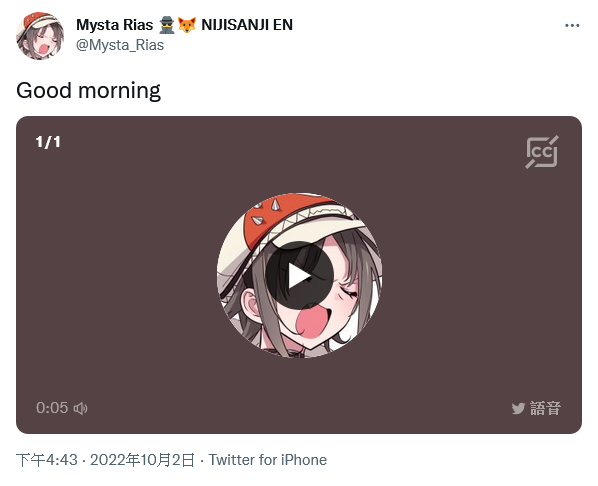Mute audio with the speaker icon
The height and width of the screenshot is (486, 598).
(x=80, y=408)
